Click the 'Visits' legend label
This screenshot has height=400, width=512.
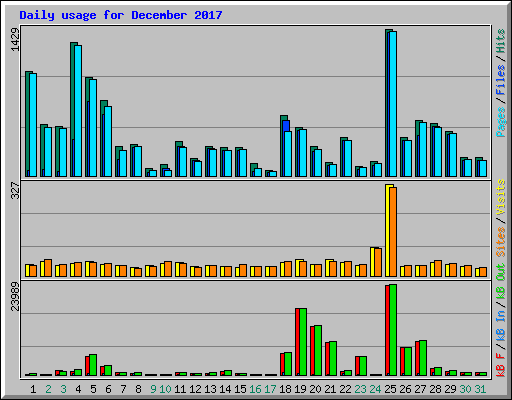501,197
